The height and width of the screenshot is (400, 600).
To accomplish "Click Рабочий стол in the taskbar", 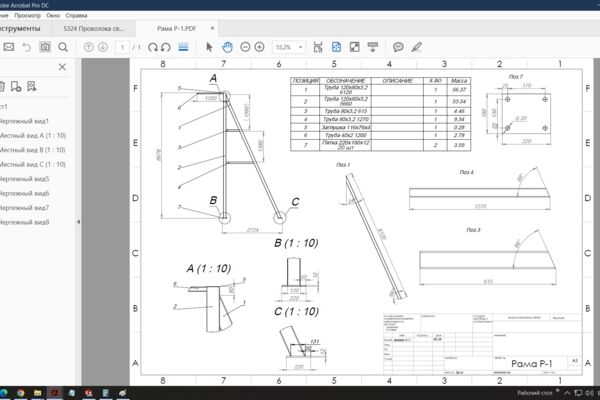I will (535, 393).
